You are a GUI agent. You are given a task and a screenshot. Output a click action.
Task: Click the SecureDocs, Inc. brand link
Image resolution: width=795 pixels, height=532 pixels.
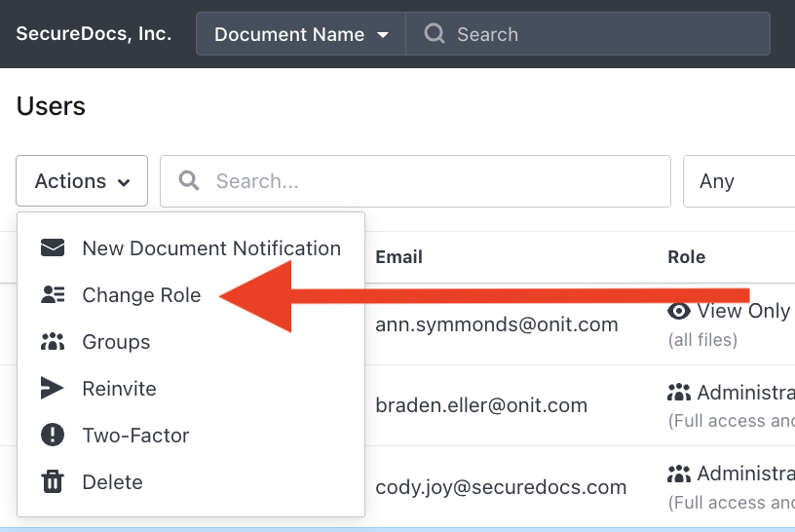coord(94,33)
